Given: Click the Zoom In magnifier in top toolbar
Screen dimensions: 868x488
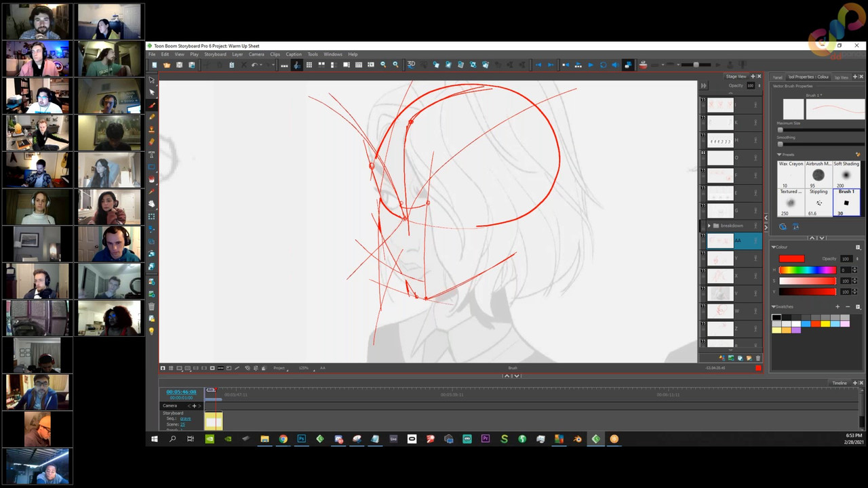Looking at the screenshot, I should pyautogui.click(x=396, y=65).
